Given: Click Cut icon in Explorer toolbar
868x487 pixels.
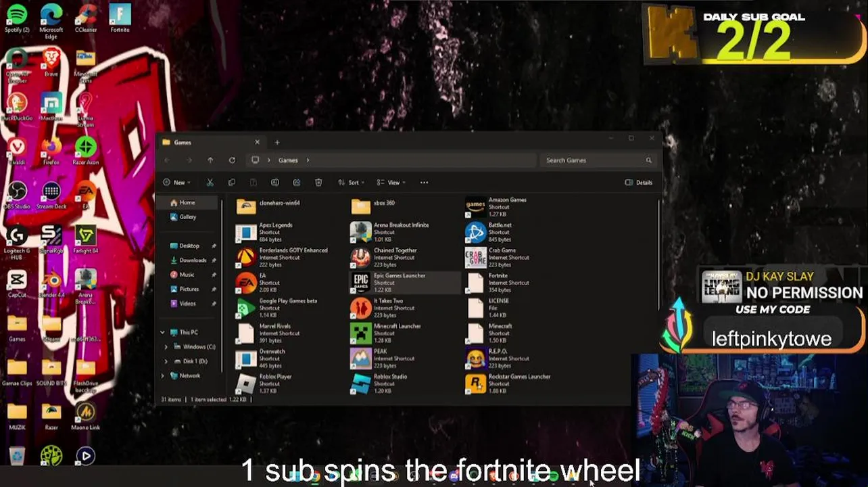Looking at the screenshot, I should pos(210,183).
